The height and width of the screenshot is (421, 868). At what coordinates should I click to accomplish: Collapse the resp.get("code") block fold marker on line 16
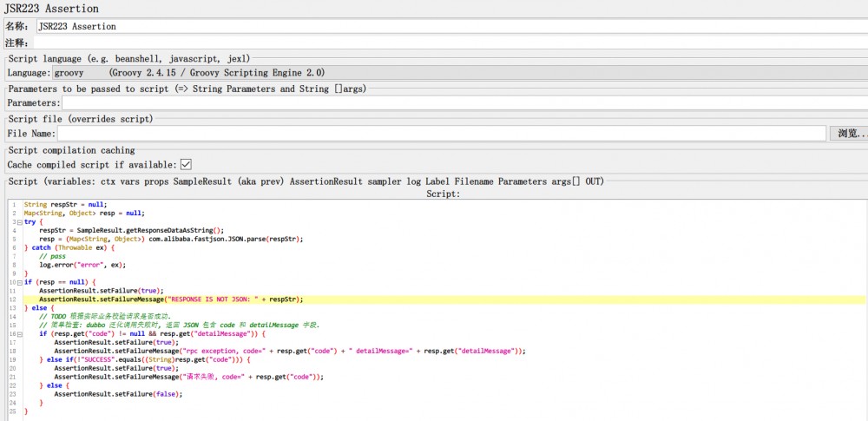[19, 334]
